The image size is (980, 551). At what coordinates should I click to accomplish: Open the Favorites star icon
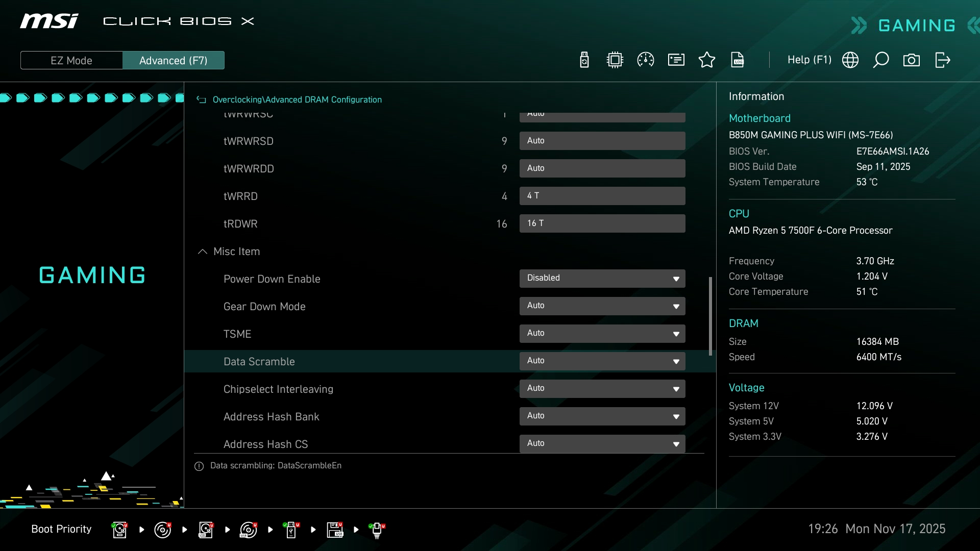[707, 60]
